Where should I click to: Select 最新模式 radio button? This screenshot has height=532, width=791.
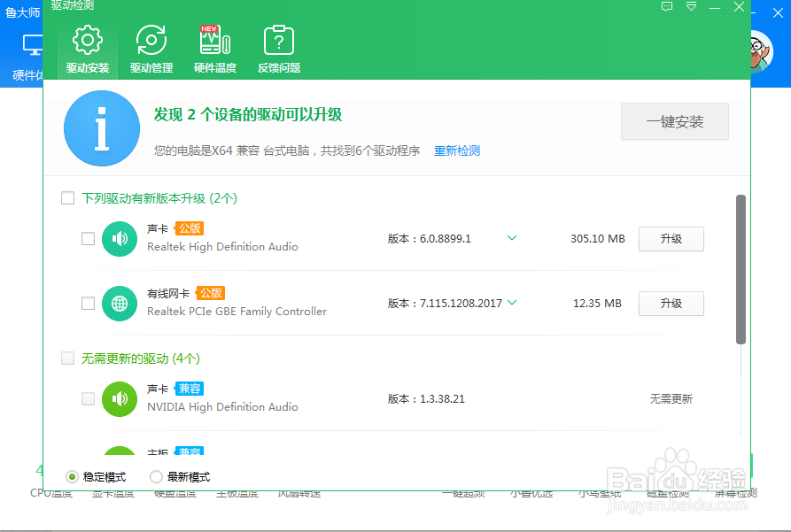pyautogui.click(x=156, y=476)
